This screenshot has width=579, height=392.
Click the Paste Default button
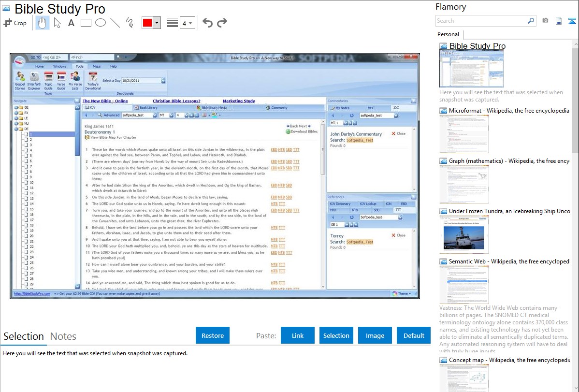(414, 335)
